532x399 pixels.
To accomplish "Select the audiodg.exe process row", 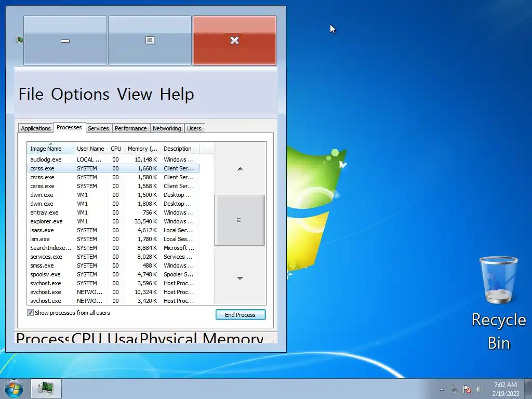I will tap(113, 159).
